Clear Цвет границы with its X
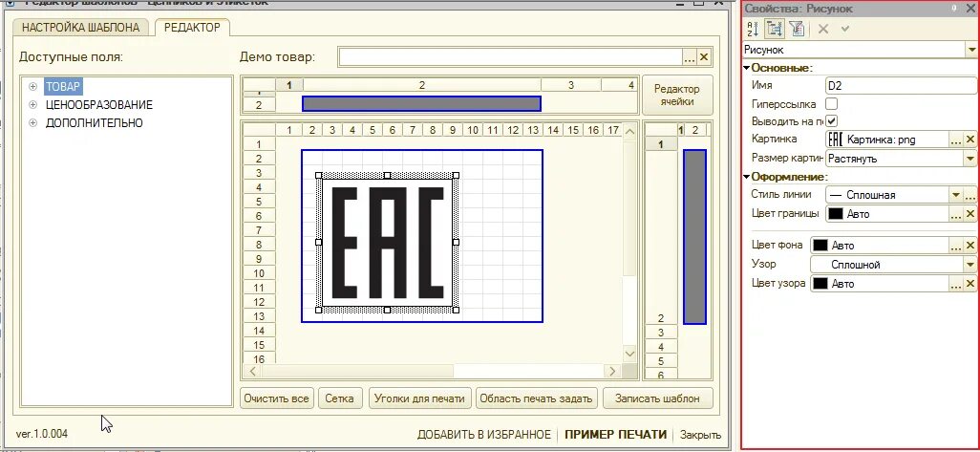This screenshot has height=452, width=980. click(x=970, y=214)
